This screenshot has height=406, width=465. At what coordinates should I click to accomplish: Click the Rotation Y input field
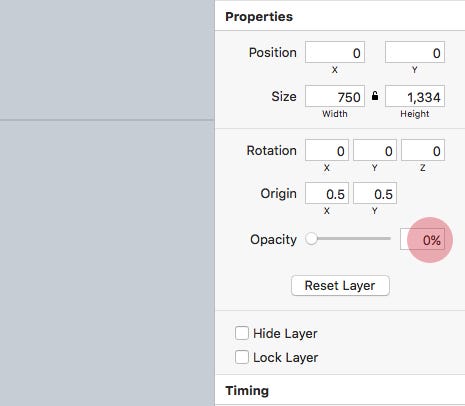tap(375, 150)
